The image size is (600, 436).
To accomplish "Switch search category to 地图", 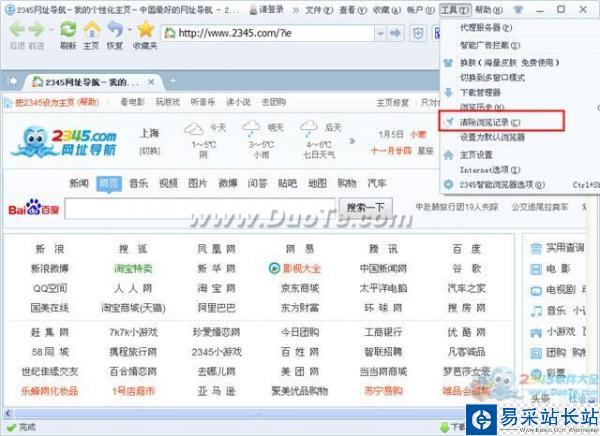I will point(318,183).
